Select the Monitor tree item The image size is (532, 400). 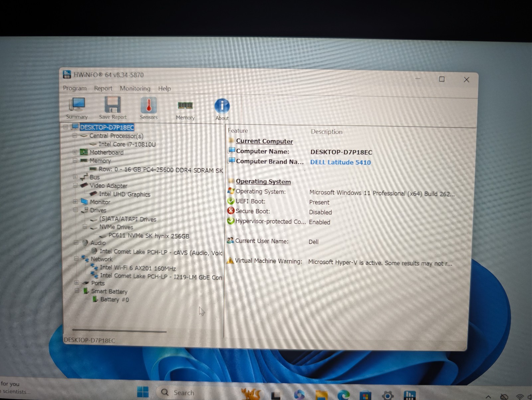click(100, 202)
